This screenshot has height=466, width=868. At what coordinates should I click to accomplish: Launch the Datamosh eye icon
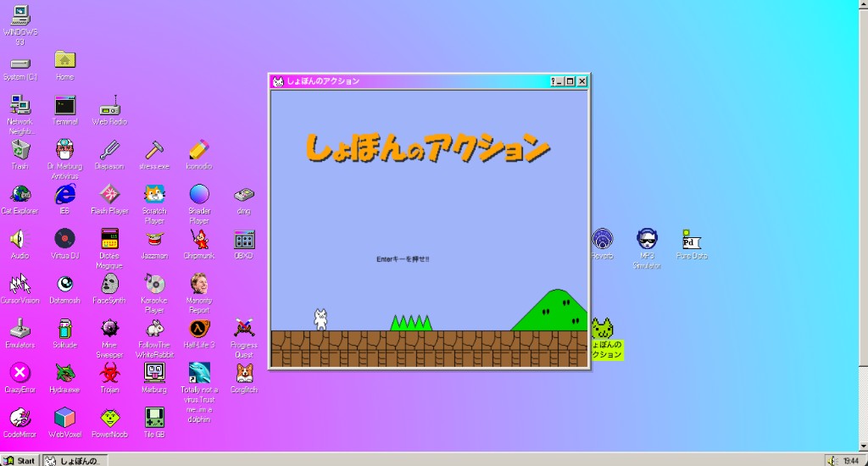(x=64, y=284)
